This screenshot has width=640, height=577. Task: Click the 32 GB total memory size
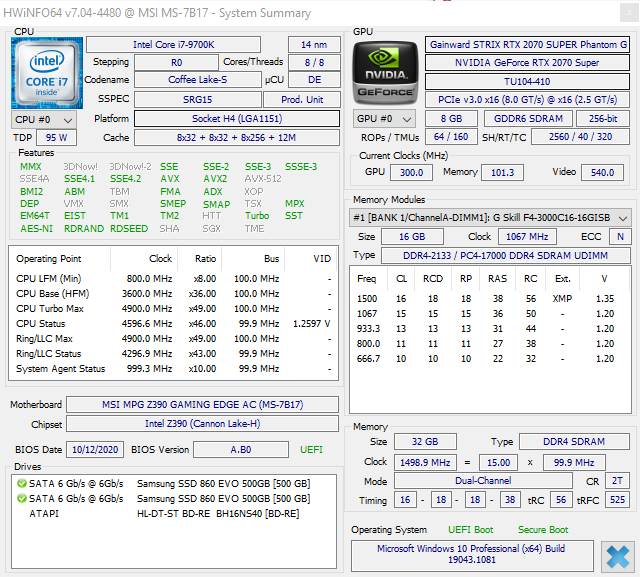click(425, 442)
